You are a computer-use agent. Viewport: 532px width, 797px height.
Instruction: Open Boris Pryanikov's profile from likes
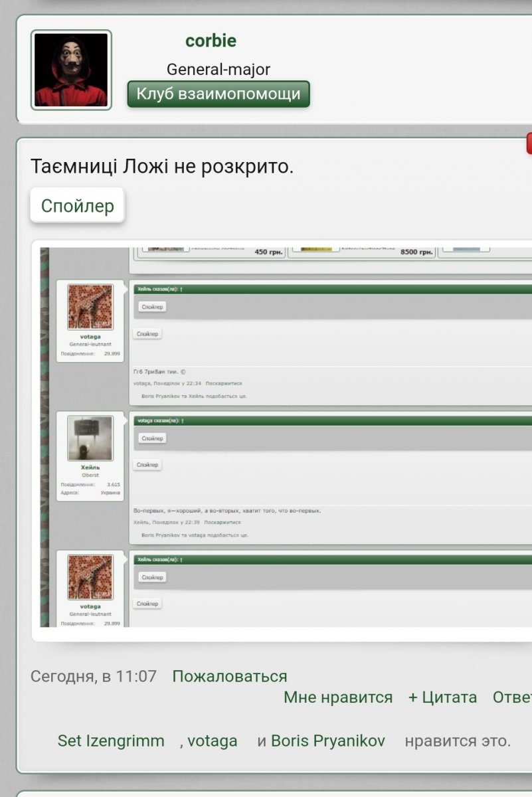point(328,741)
